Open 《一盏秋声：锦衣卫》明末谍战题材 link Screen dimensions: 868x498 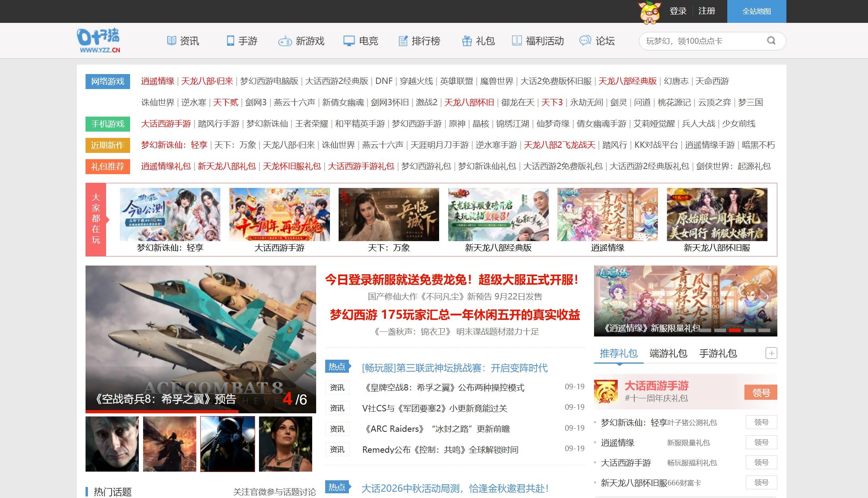(x=455, y=332)
